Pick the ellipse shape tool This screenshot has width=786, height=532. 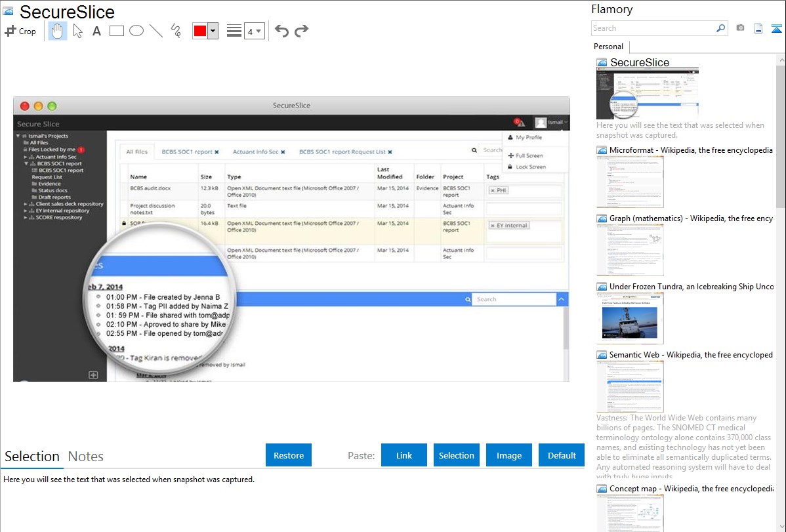point(136,31)
